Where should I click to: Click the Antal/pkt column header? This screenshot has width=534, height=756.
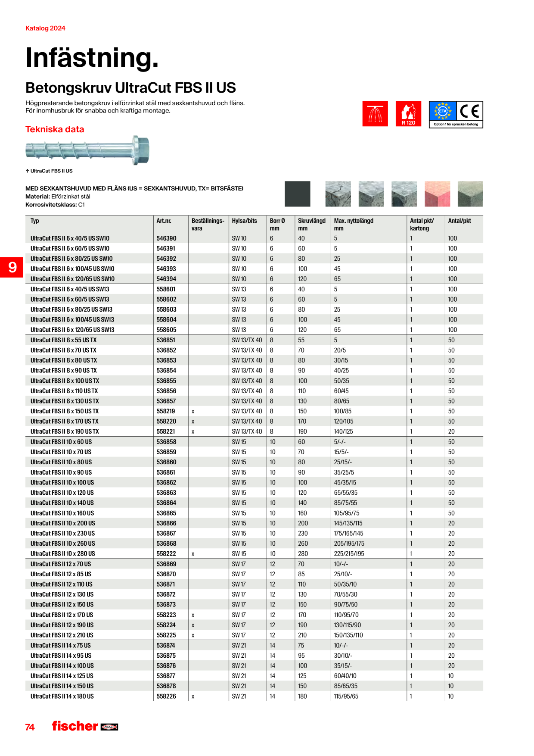pos(459,221)
